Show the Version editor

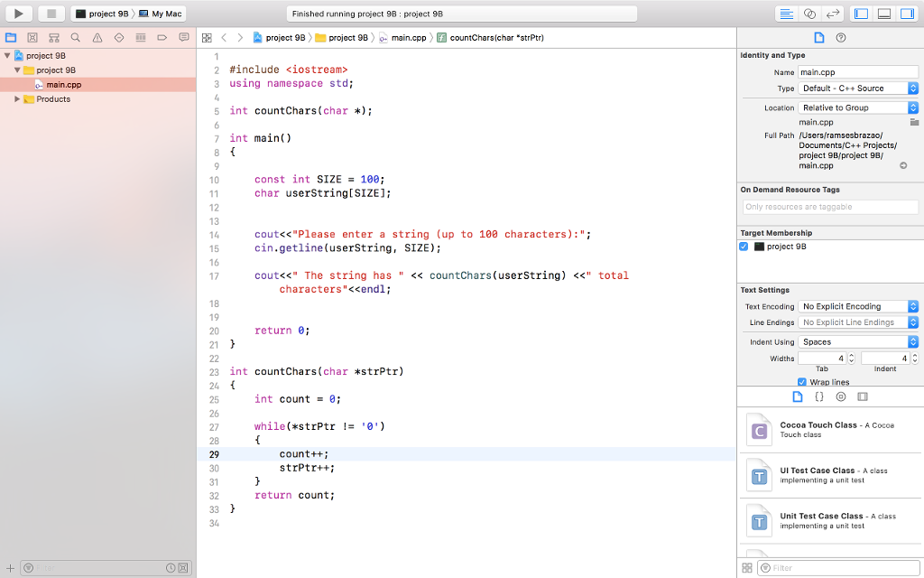coord(833,14)
